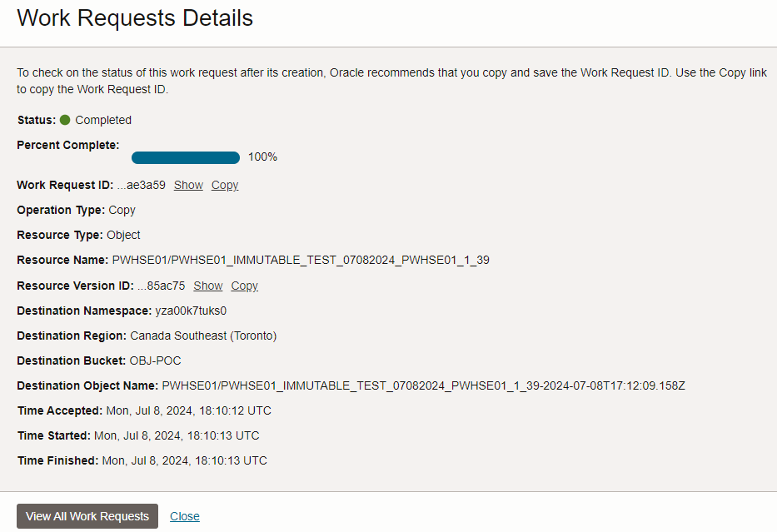Click the 100% progress label

click(x=262, y=157)
